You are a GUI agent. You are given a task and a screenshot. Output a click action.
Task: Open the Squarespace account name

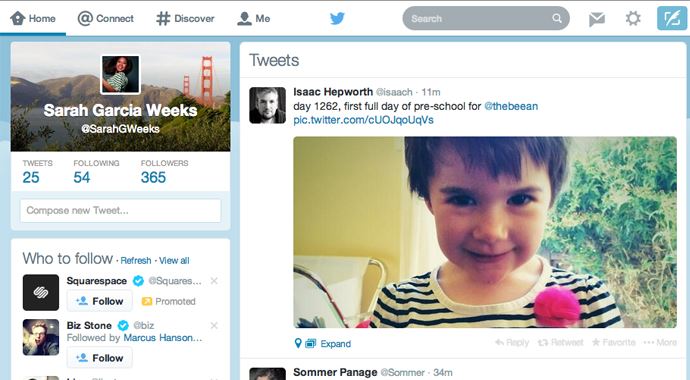tap(97, 281)
